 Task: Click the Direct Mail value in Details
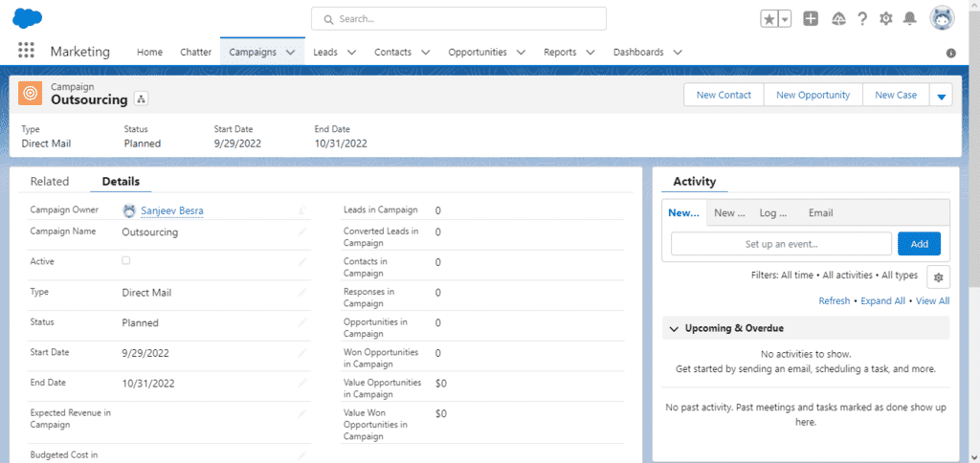146,293
